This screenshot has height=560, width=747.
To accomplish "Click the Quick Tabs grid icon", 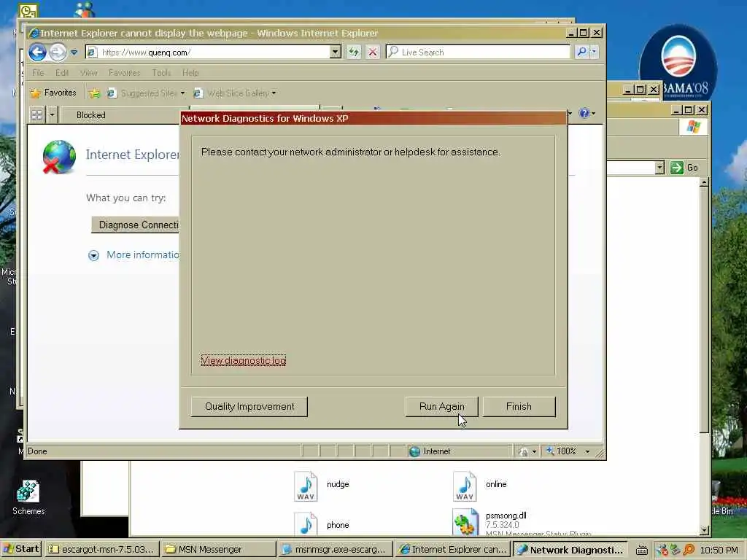I will click(x=36, y=114).
